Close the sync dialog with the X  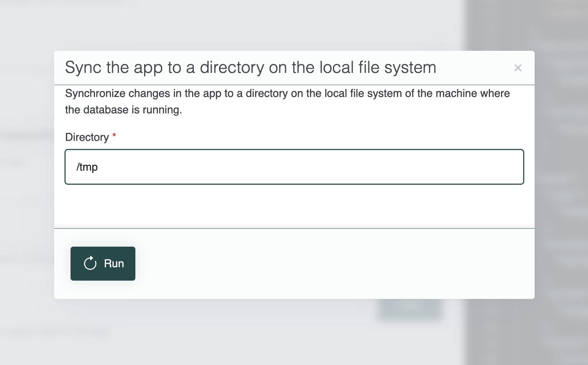click(518, 68)
